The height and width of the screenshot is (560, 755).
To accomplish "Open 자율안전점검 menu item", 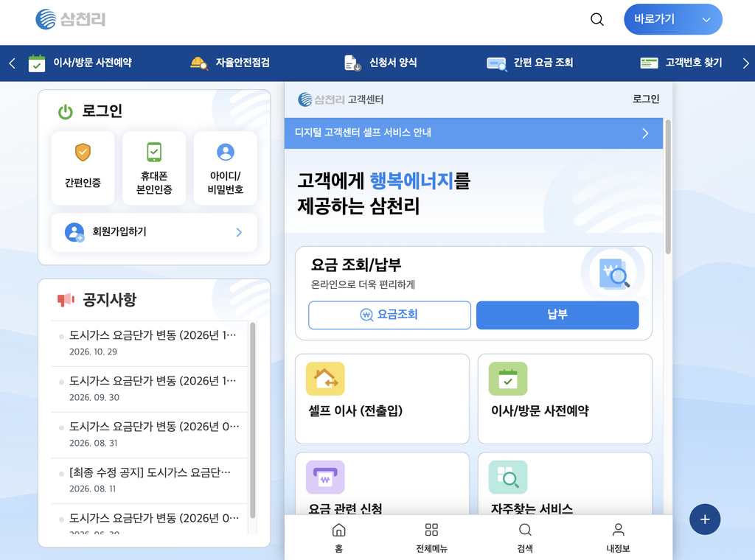I will [243, 63].
